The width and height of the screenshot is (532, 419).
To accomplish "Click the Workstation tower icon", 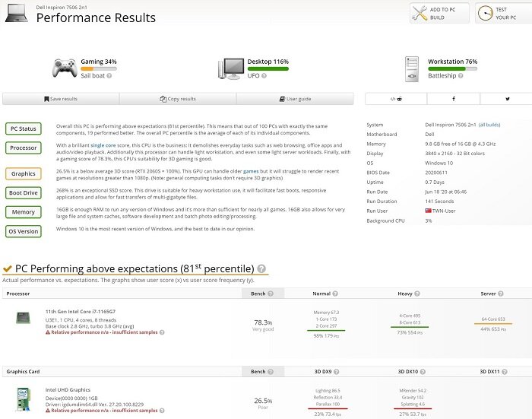I will (x=412, y=69).
